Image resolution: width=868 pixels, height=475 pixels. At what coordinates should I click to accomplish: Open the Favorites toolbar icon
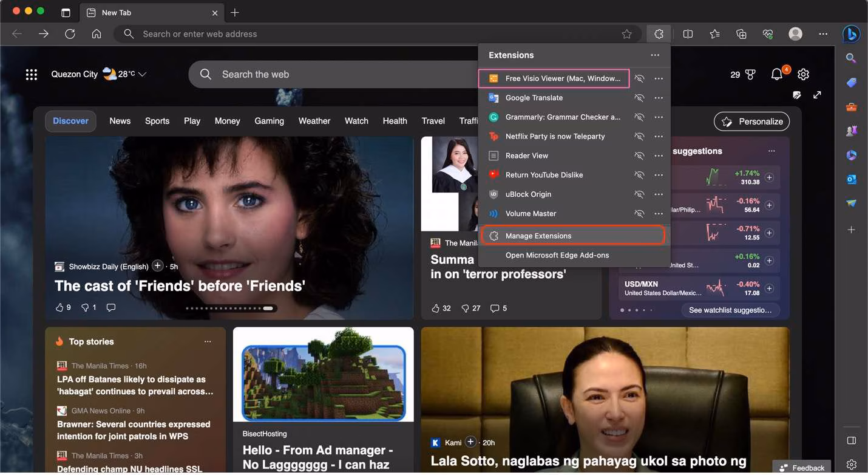click(714, 34)
